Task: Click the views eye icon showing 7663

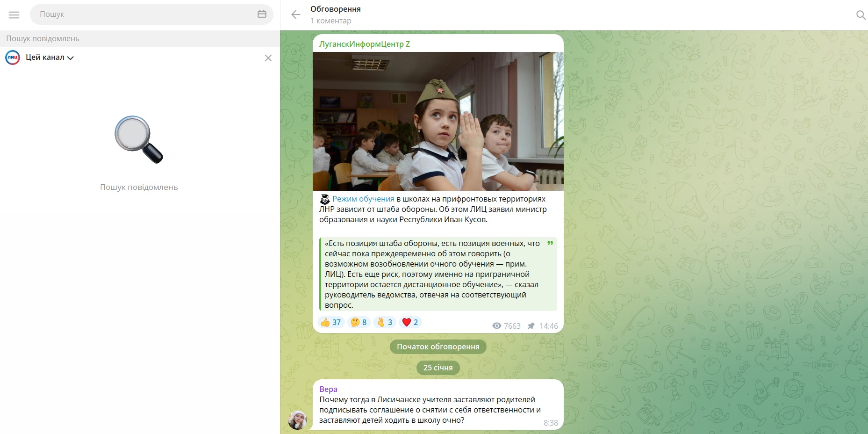Action: point(497,326)
